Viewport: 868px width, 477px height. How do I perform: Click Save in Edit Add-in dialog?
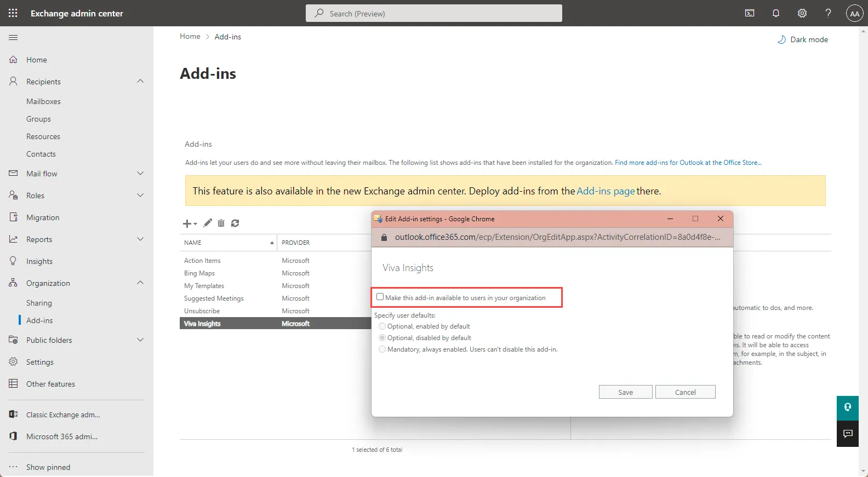pos(625,392)
